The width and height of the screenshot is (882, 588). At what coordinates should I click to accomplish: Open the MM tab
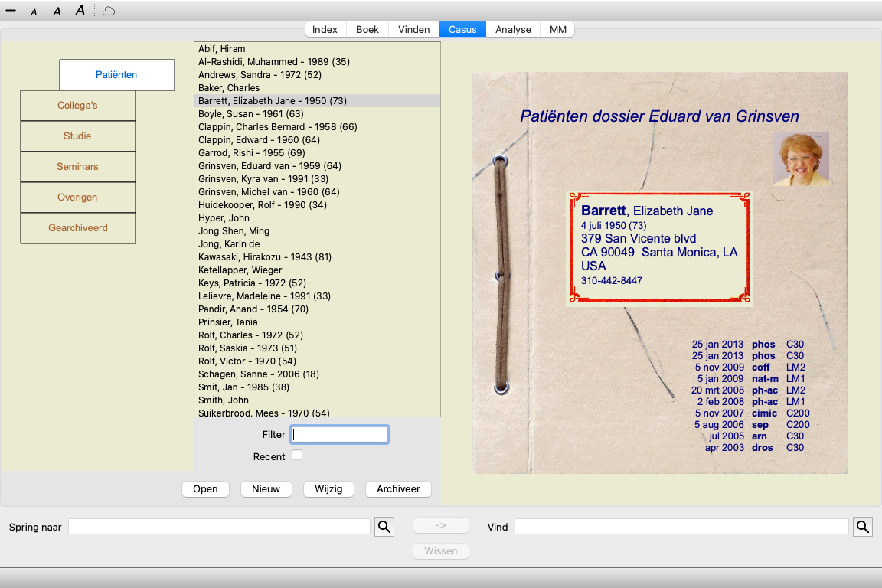558,30
